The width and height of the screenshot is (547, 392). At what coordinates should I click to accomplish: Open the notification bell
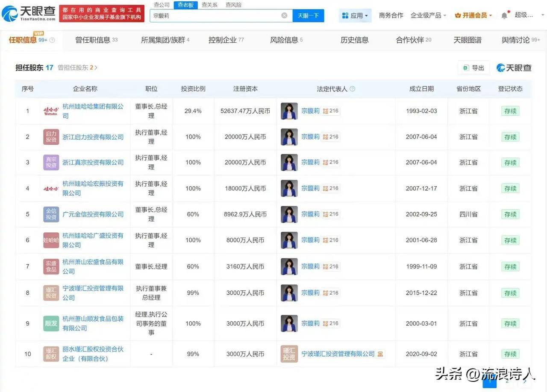504,15
